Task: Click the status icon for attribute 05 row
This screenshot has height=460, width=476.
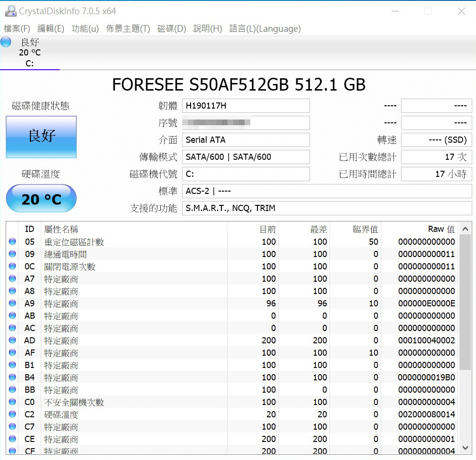Action: tap(12, 242)
